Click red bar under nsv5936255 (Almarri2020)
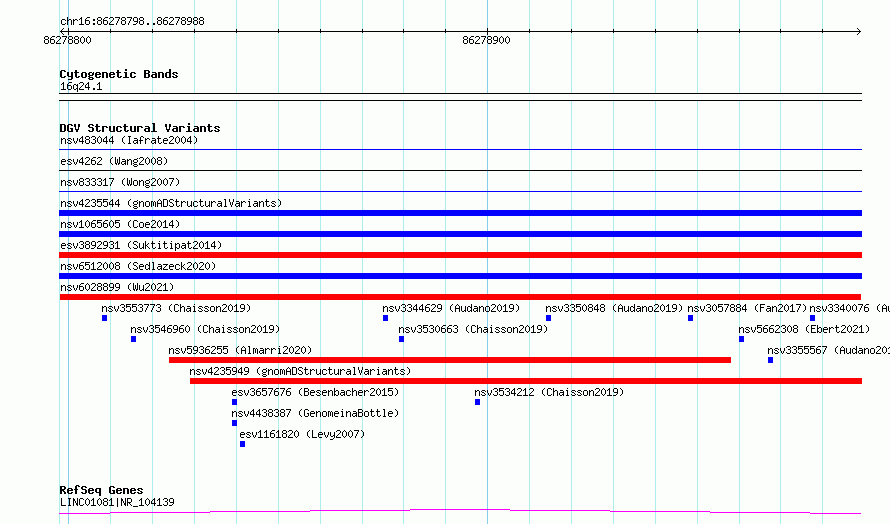890x524 pixels. (450, 360)
